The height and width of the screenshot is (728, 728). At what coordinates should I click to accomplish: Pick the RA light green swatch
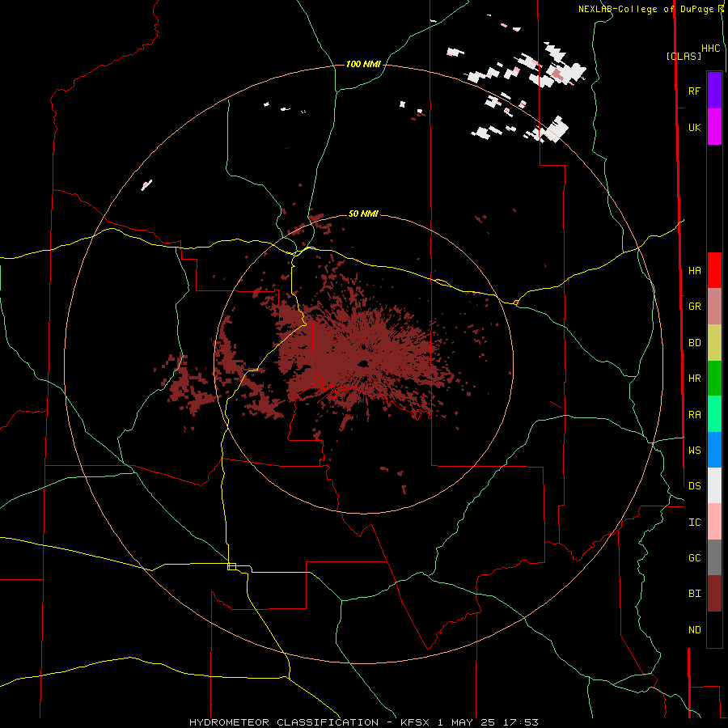click(714, 414)
